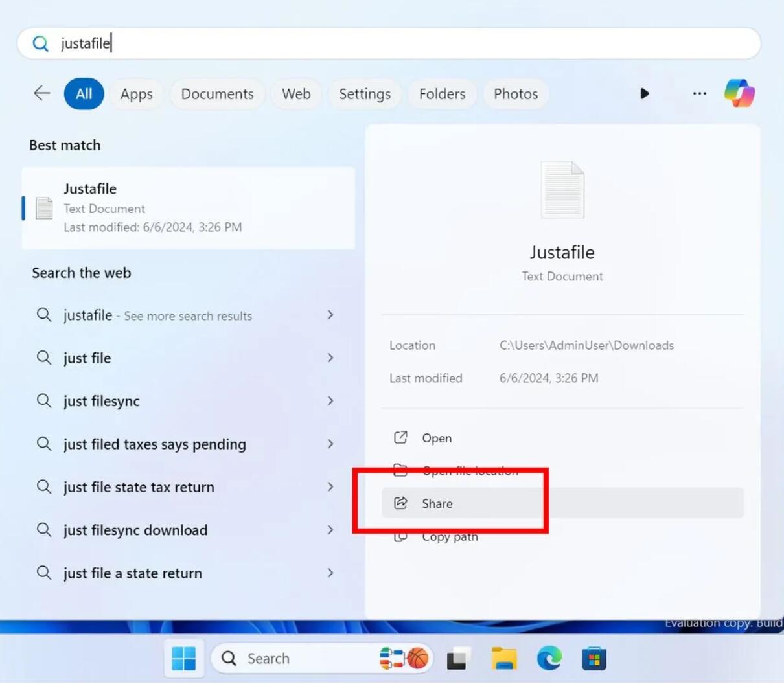The height and width of the screenshot is (684, 784).
Task: Click the magnifier icon inside the search box
Action: click(x=41, y=43)
